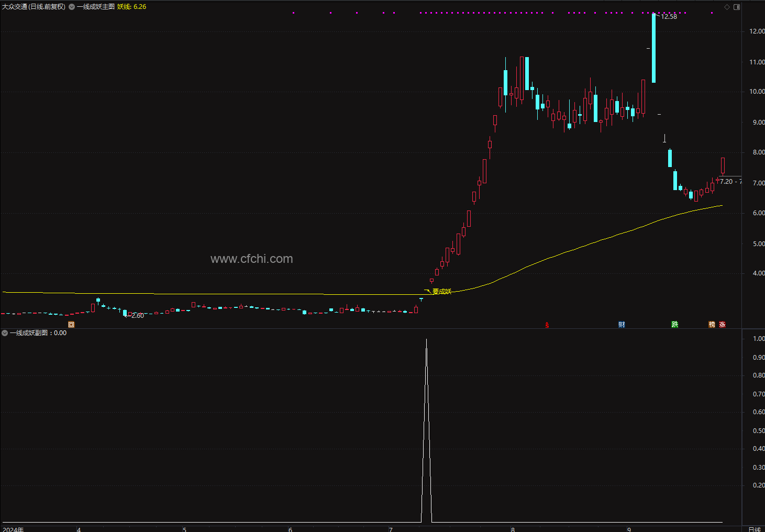Click the 大众交通 (日线.前复权) title

tap(34, 7)
